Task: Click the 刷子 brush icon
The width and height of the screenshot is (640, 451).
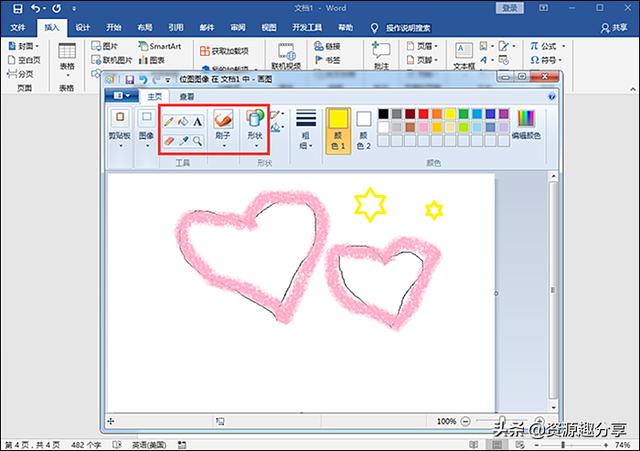Action: 223,121
